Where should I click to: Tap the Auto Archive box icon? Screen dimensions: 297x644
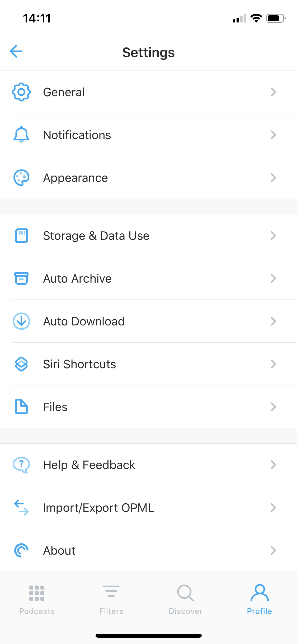coord(21,278)
